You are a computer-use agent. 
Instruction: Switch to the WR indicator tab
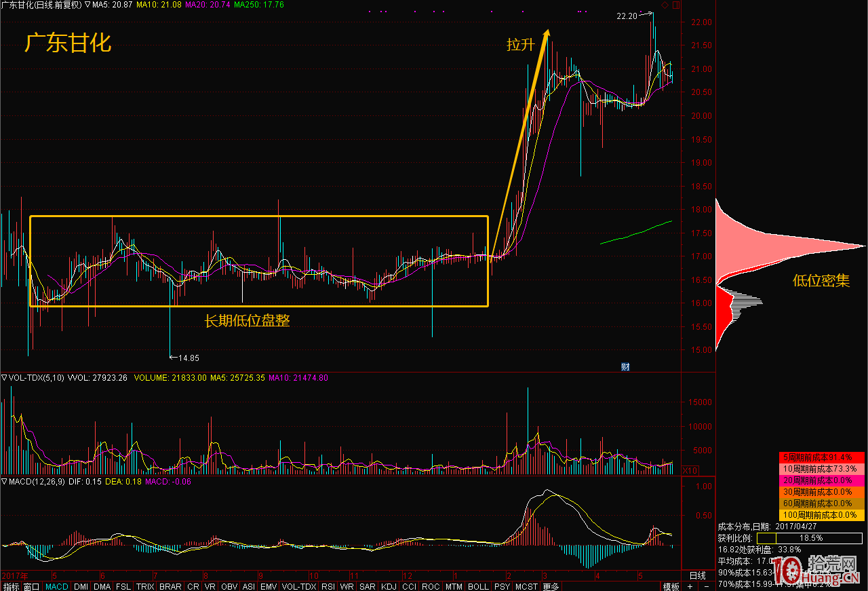tap(347, 586)
